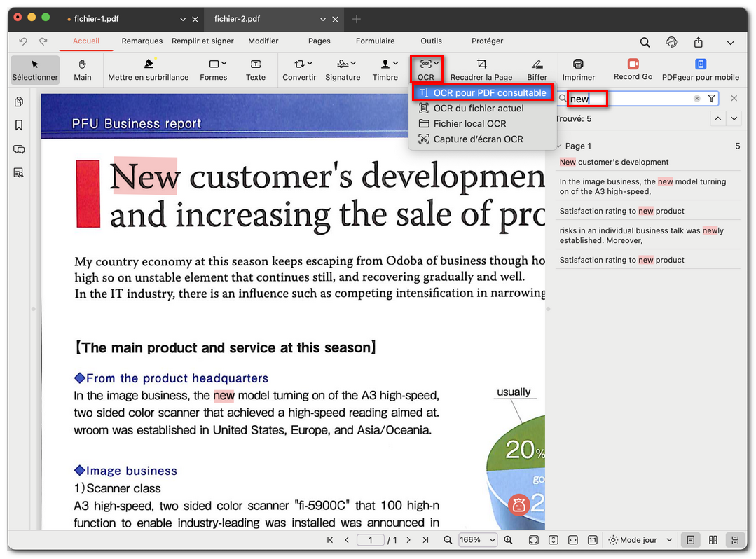
Task: Select the Biffer redaction tool
Action: (537, 69)
